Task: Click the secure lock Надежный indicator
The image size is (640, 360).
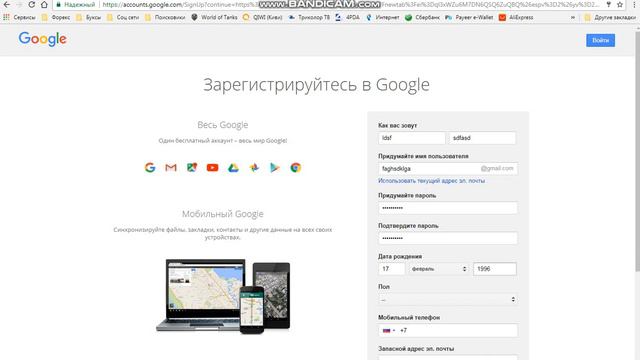Action: [76, 4]
